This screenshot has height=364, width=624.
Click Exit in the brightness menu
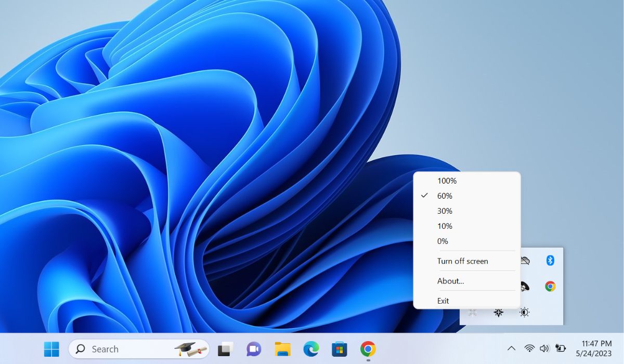443,301
